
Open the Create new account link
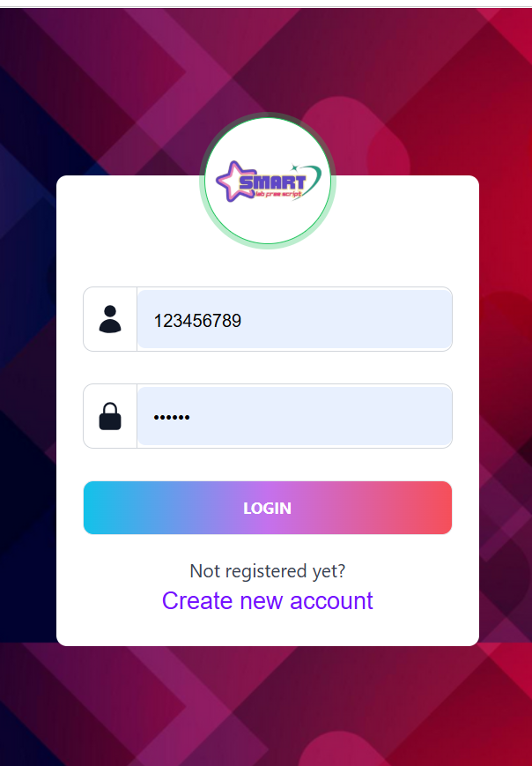268,600
